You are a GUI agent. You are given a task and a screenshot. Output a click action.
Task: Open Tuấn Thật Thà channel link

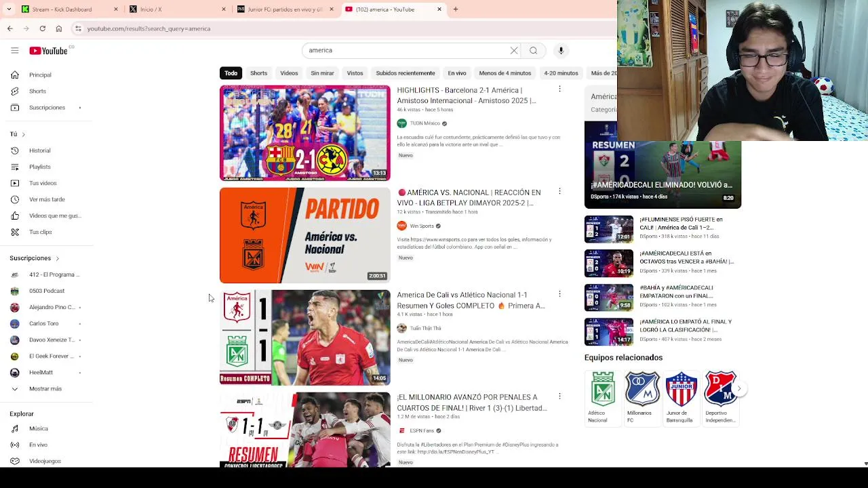click(425, 328)
